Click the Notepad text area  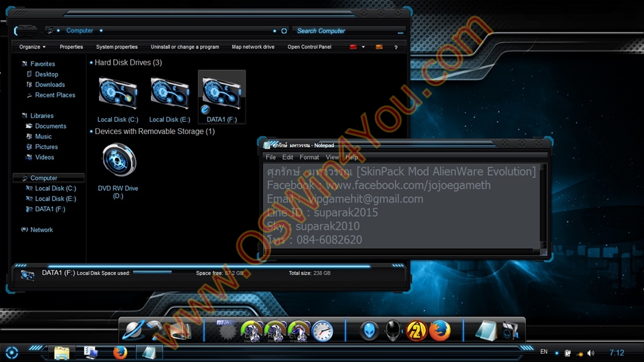pos(401,206)
